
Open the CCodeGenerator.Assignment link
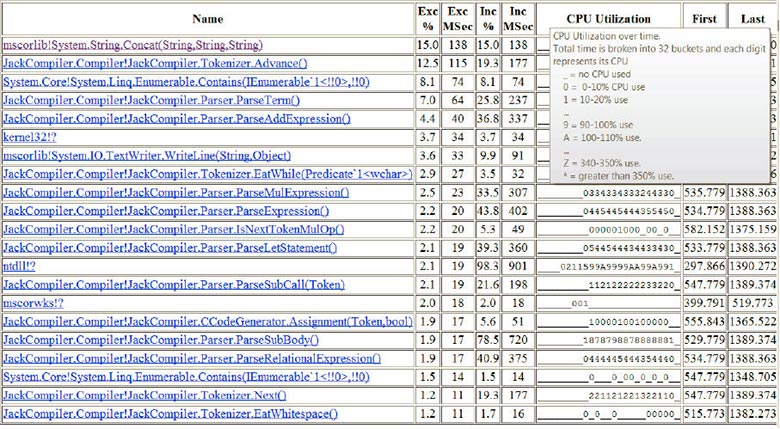pyautogui.click(x=208, y=321)
